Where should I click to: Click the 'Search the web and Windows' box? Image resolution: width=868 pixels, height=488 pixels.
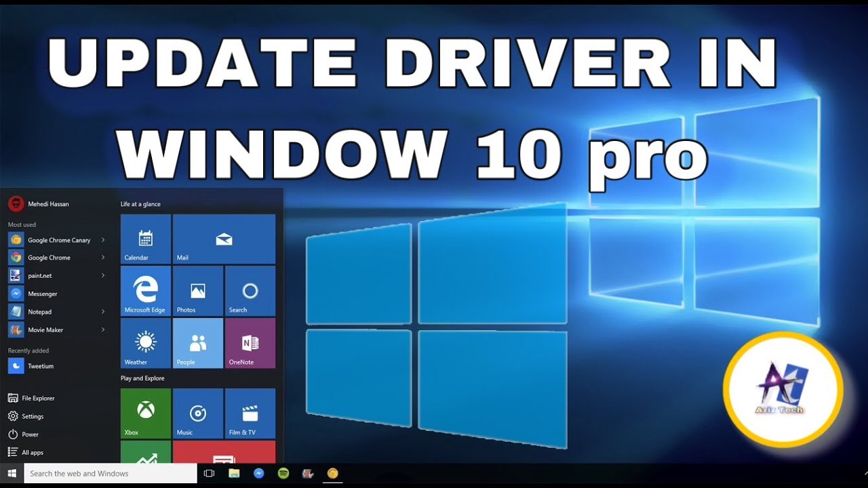pos(111,473)
